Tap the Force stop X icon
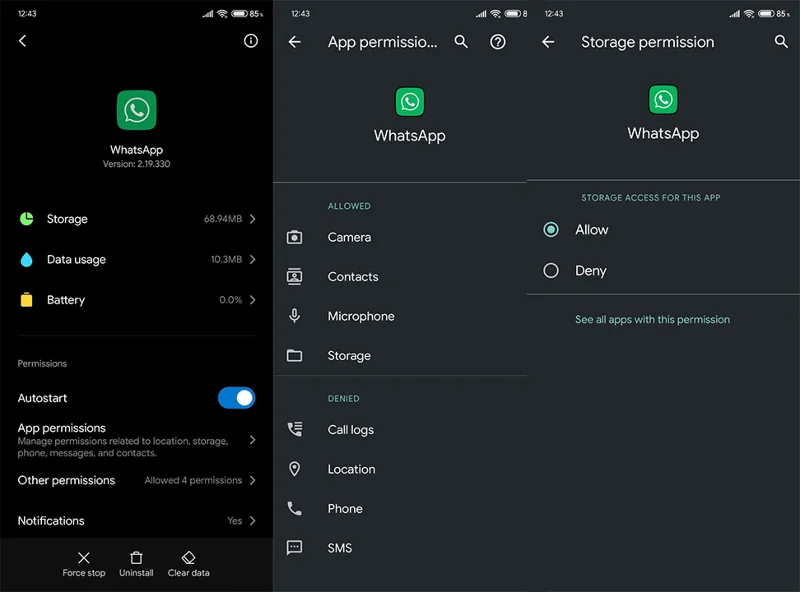The image size is (800, 592). pos(84,557)
